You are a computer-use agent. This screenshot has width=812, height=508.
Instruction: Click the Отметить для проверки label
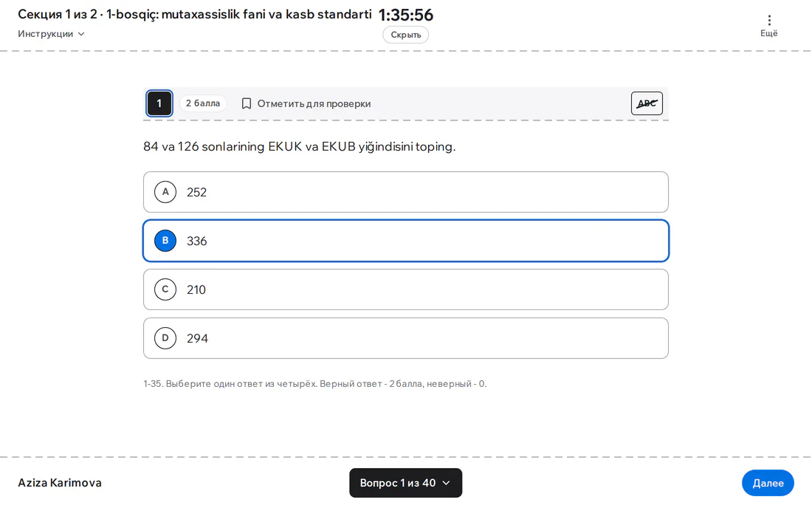tap(314, 103)
